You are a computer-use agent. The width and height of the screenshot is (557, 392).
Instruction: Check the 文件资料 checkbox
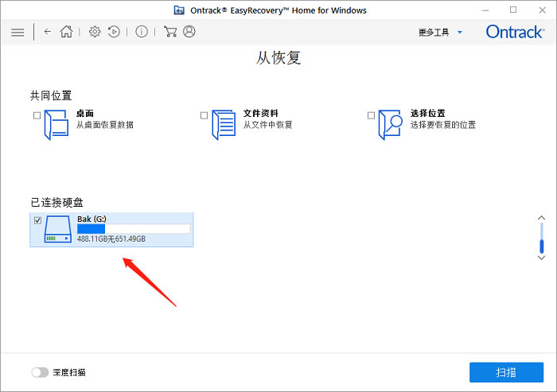pos(204,115)
